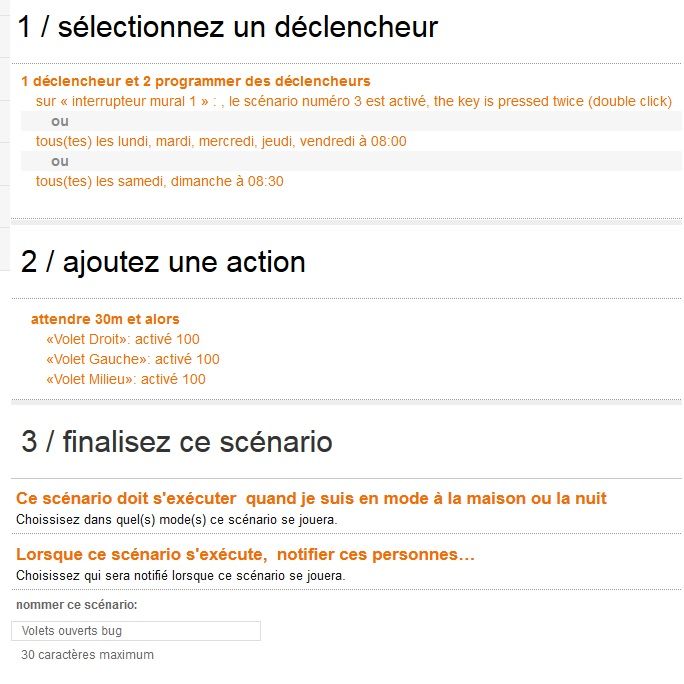This screenshot has height=684, width=684.
Task: Open "notifier ces personnes…" notification setting
Action: click(x=245, y=554)
